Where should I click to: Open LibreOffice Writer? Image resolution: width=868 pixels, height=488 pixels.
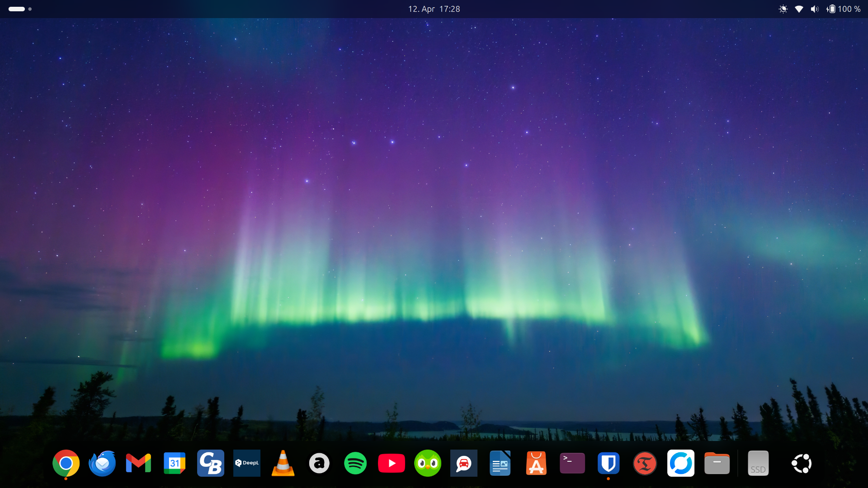(500, 463)
